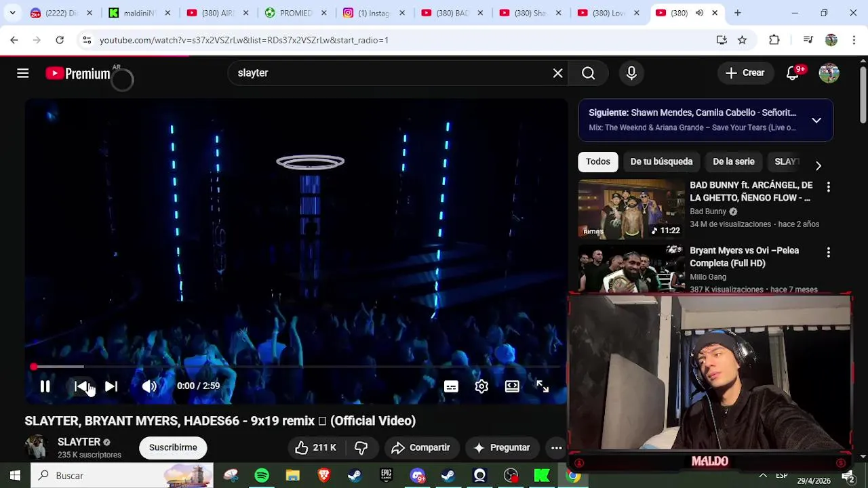Open the SLAYTER channel name
This screenshot has width=868, height=488.
tap(79, 442)
